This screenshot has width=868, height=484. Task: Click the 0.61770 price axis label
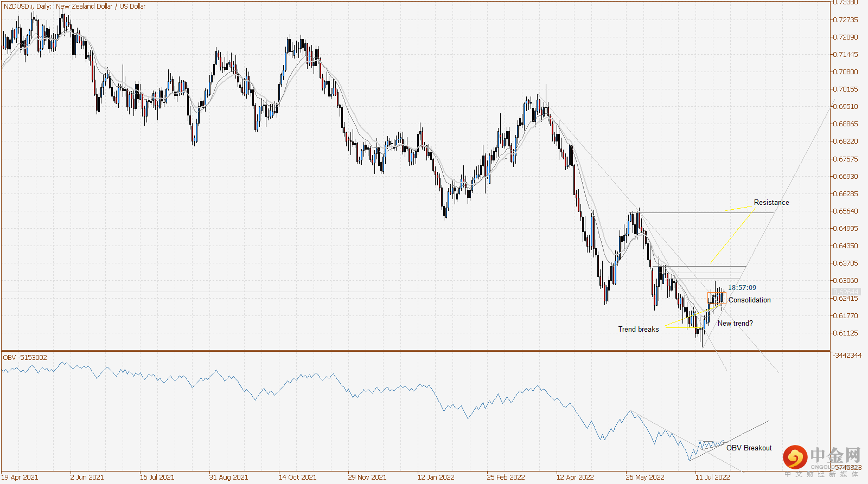point(845,316)
